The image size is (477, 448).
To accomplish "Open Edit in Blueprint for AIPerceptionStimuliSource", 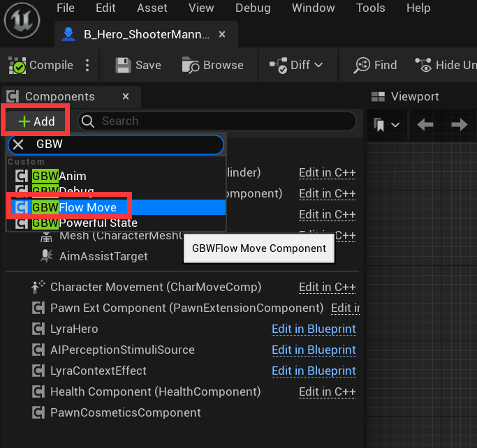I will click(x=314, y=350).
